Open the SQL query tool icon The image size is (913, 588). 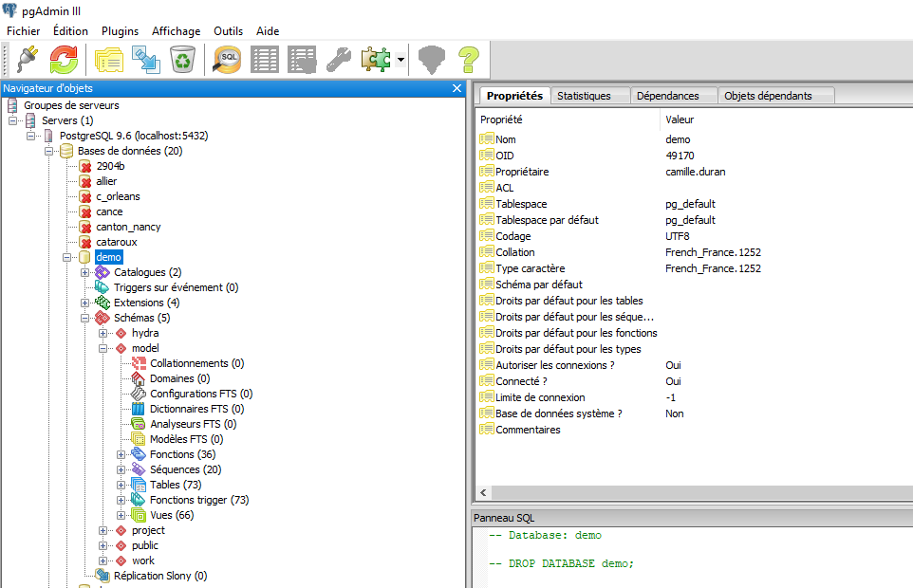pyautogui.click(x=227, y=60)
